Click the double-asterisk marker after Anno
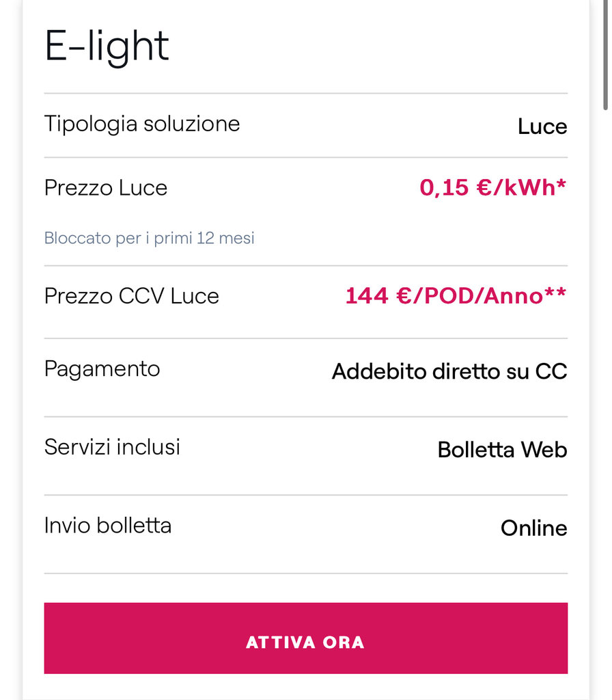 tap(556, 291)
